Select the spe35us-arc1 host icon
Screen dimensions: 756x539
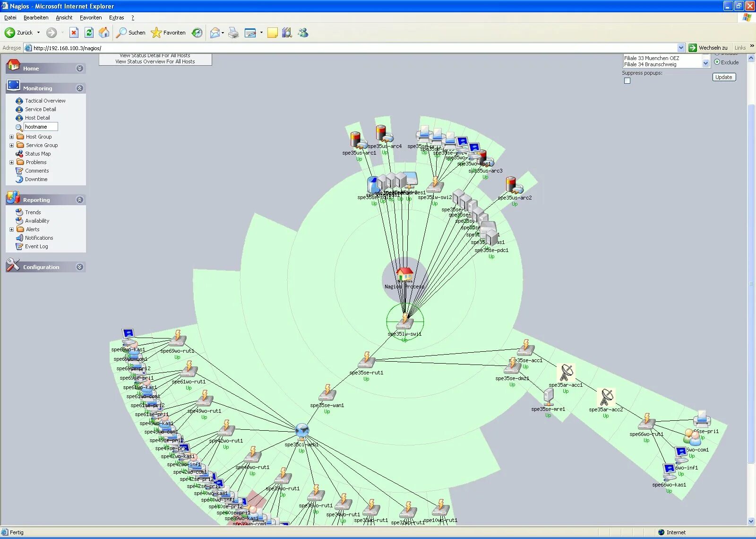[x=359, y=141]
